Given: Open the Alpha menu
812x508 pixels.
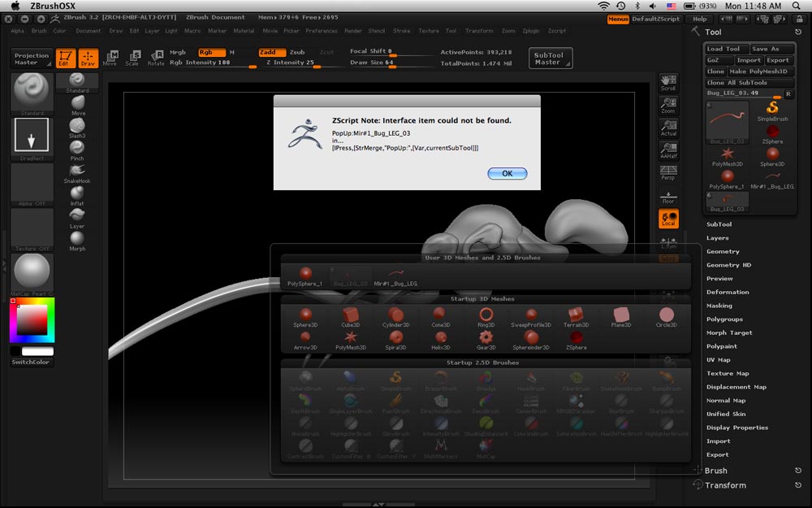Looking at the screenshot, I should (18, 31).
